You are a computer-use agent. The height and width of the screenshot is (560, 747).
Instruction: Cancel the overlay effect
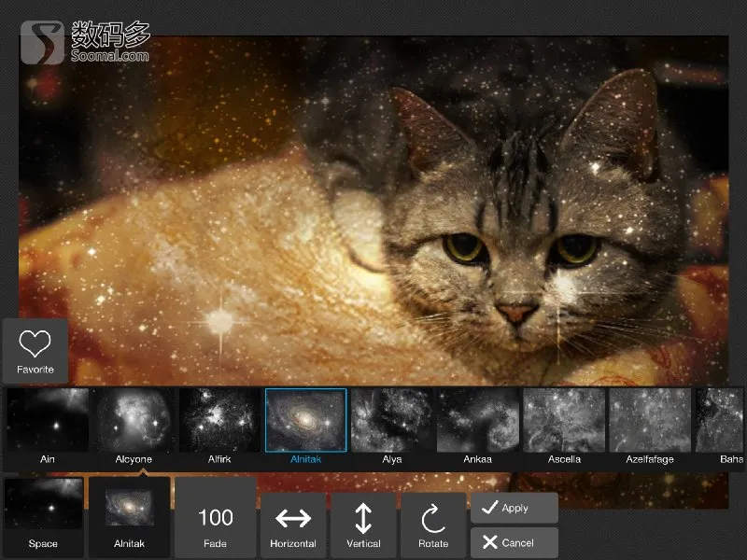tap(514, 542)
